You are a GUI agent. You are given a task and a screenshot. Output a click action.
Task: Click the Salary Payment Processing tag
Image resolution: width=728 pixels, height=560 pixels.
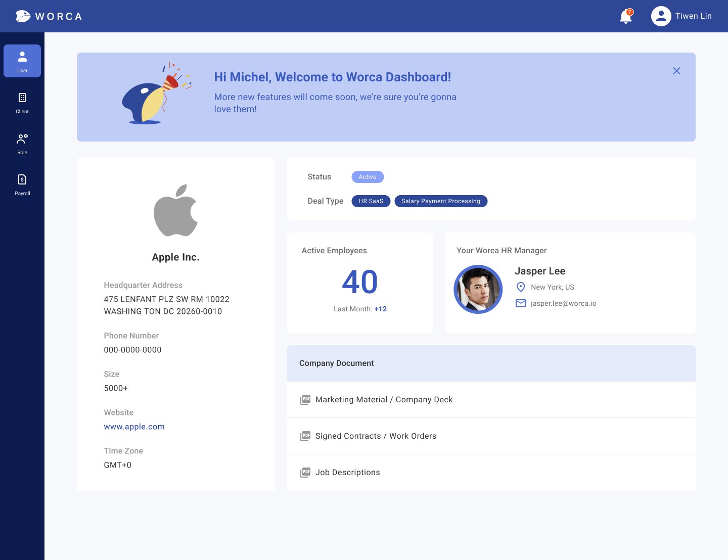pos(441,201)
